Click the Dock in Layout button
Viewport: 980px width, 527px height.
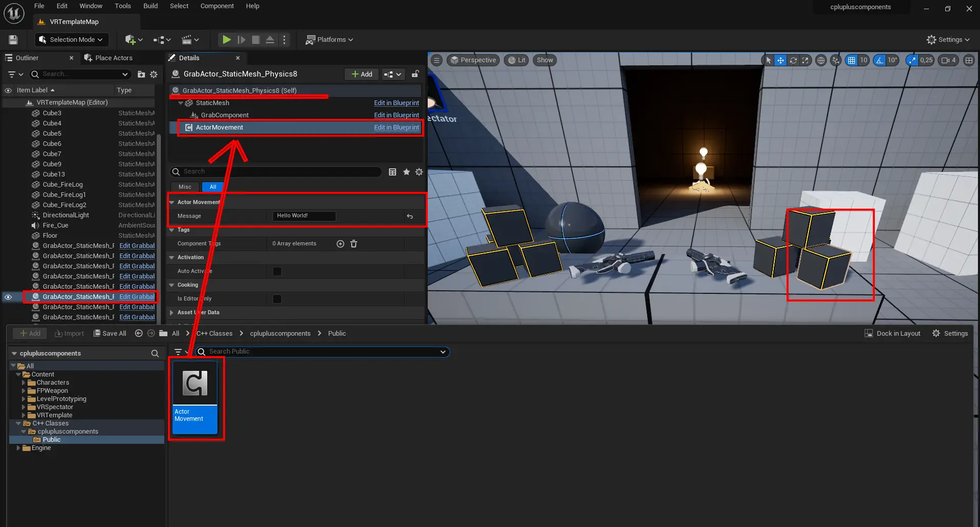coord(892,333)
